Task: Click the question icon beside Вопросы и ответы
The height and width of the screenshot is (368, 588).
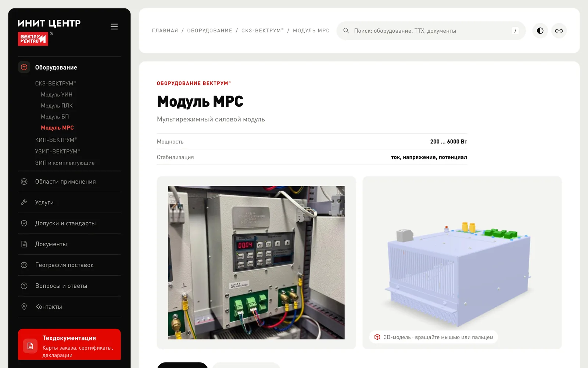Action: [x=24, y=286]
